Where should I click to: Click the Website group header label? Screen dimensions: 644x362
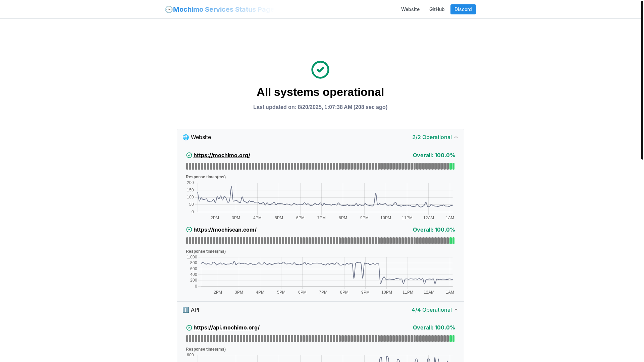(x=201, y=137)
